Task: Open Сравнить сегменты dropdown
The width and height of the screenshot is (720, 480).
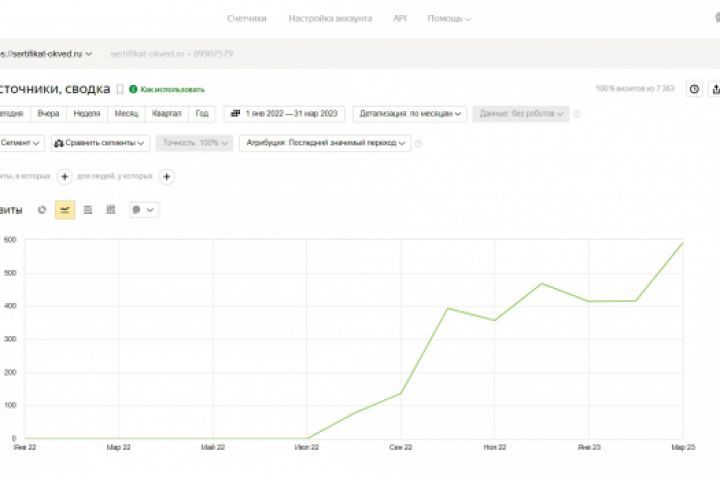Action: click(x=100, y=143)
